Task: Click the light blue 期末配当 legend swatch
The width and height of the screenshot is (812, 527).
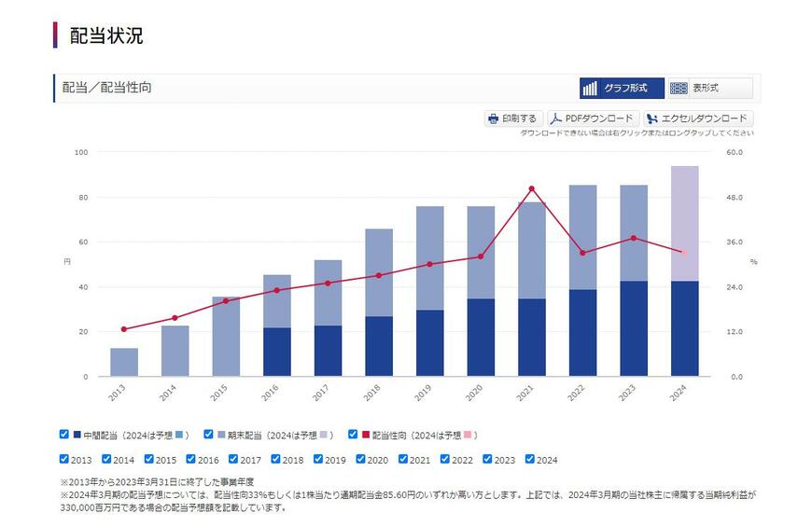Action: tap(221, 435)
